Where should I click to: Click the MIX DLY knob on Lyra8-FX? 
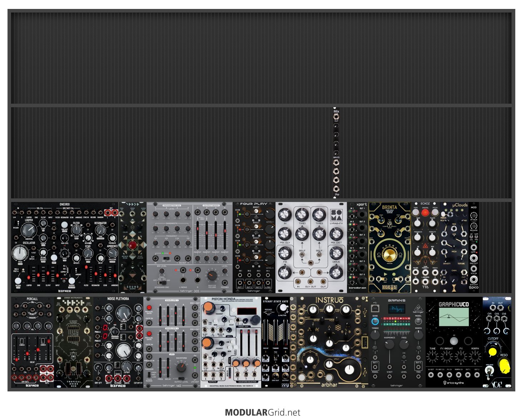point(284,234)
